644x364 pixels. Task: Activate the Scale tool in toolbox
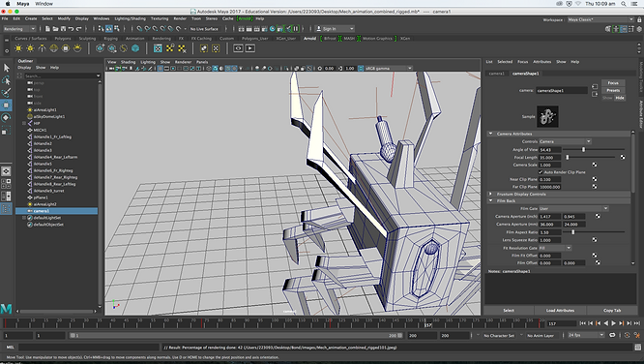pyautogui.click(x=6, y=131)
